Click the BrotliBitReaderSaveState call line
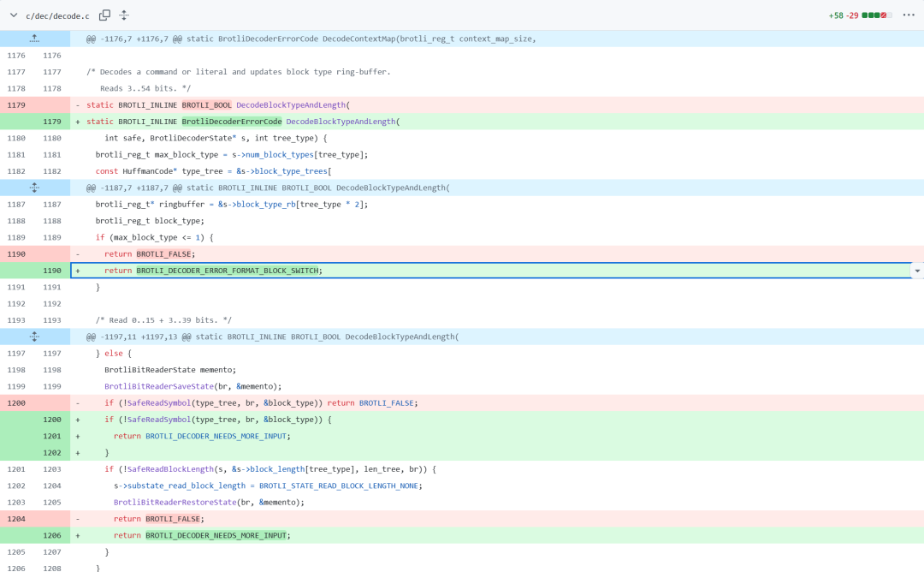Viewport: 924px width, 572px height. 192,386
